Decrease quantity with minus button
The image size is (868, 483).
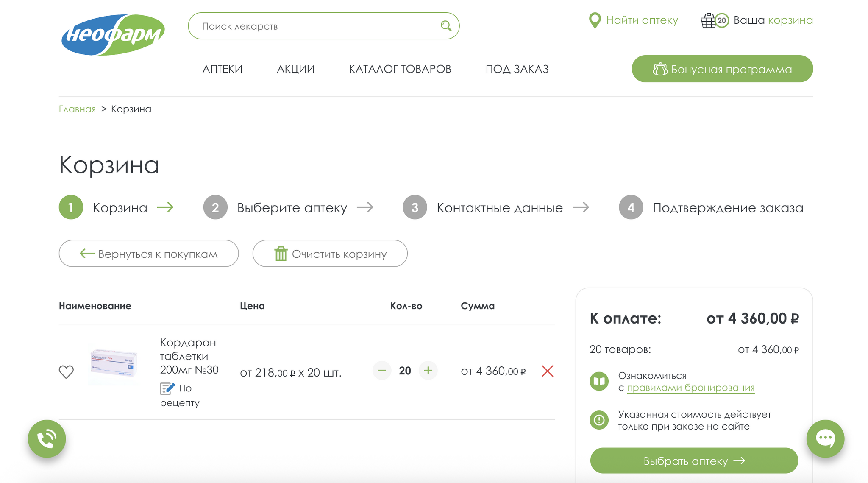pyautogui.click(x=382, y=371)
